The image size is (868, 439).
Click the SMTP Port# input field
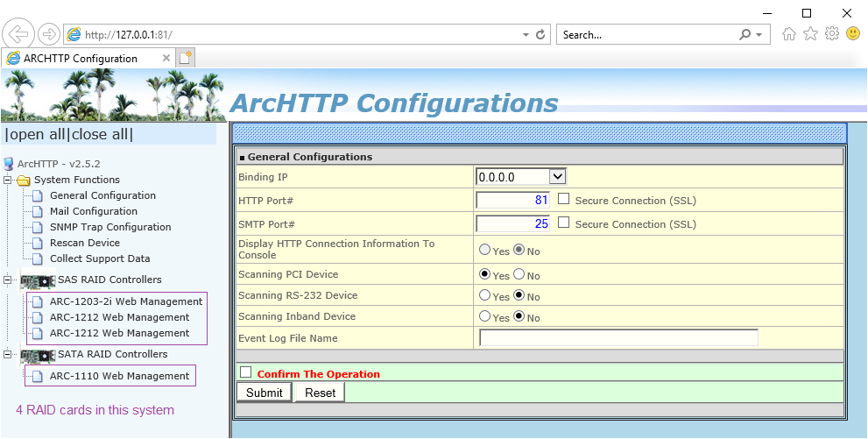click(x=512, y=223)
